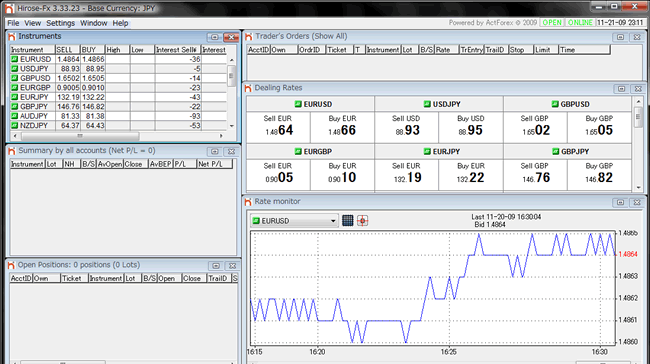Click the AUDJPY green icon in Instruments list
The image size is (650, 364).
point(15,116)
